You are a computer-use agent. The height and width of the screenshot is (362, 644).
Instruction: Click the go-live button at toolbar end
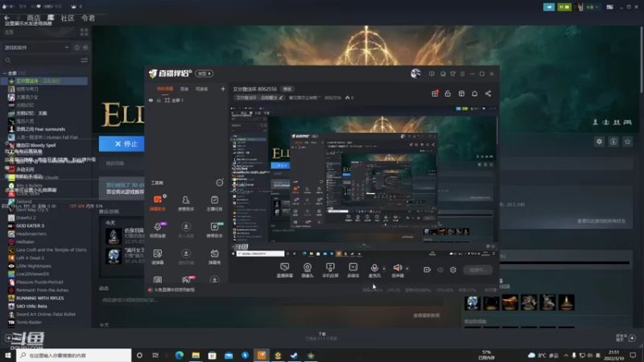[x=477, y=270]
